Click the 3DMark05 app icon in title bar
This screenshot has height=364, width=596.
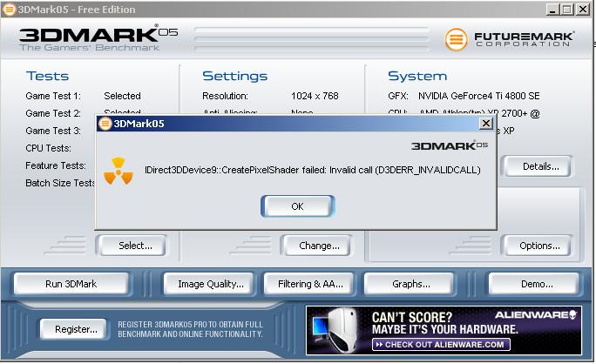coord(9,10)
